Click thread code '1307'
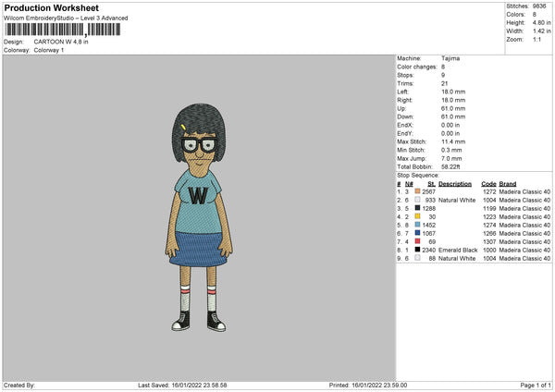 [x=489, y=242]
